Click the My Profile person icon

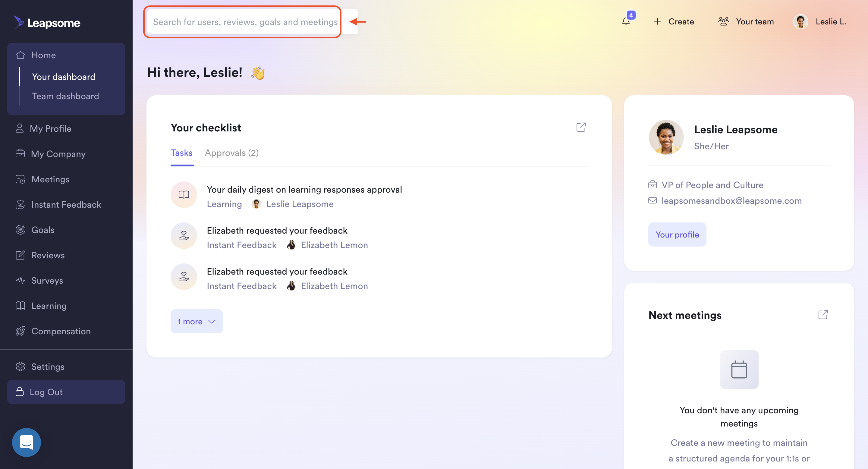coord(20,128)
